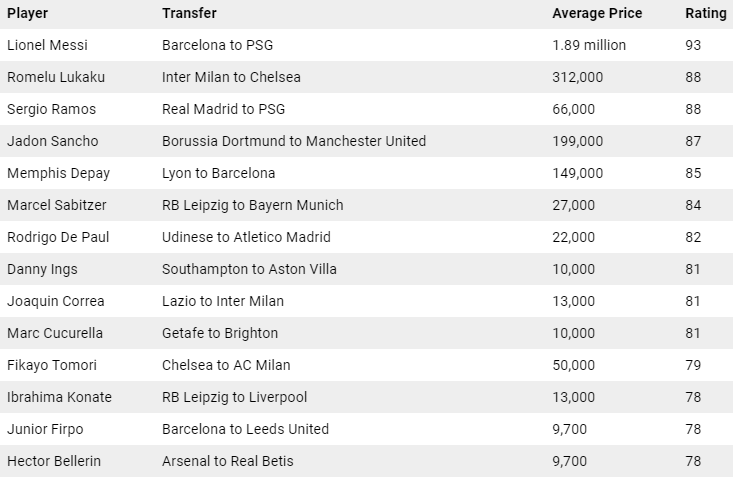Click the Average Price column header

[x=597, y=13]
